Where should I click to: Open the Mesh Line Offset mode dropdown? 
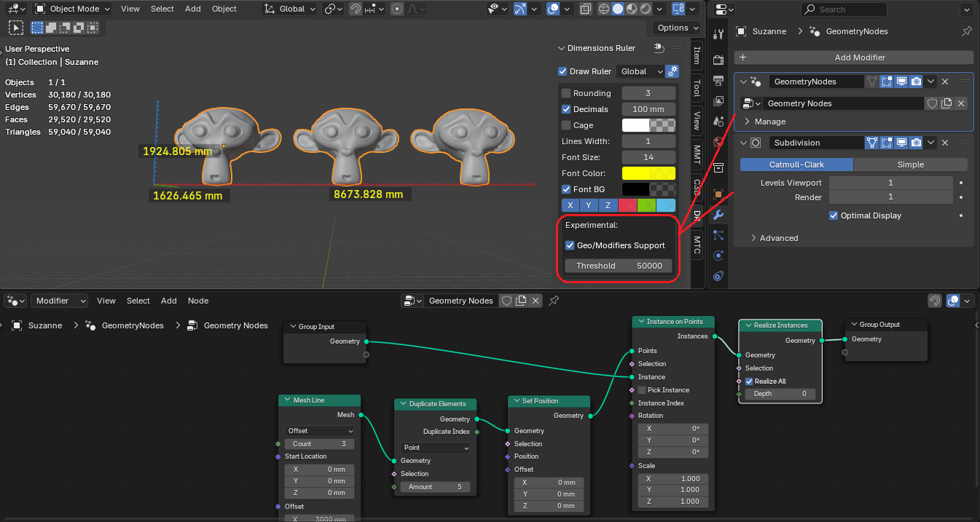pyautogui.click(x=320, y=431)
